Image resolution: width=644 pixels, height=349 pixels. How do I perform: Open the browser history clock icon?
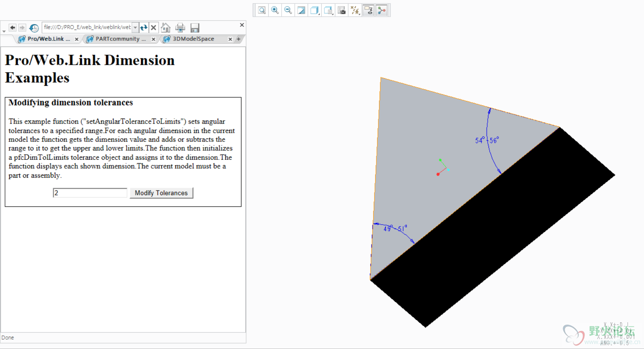(x=34, y=28)
